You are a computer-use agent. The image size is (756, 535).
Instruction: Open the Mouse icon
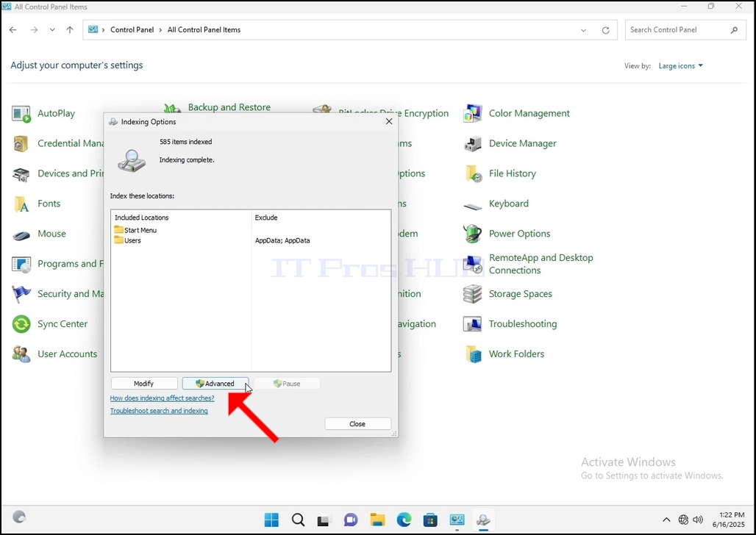(x=21, y=234)
